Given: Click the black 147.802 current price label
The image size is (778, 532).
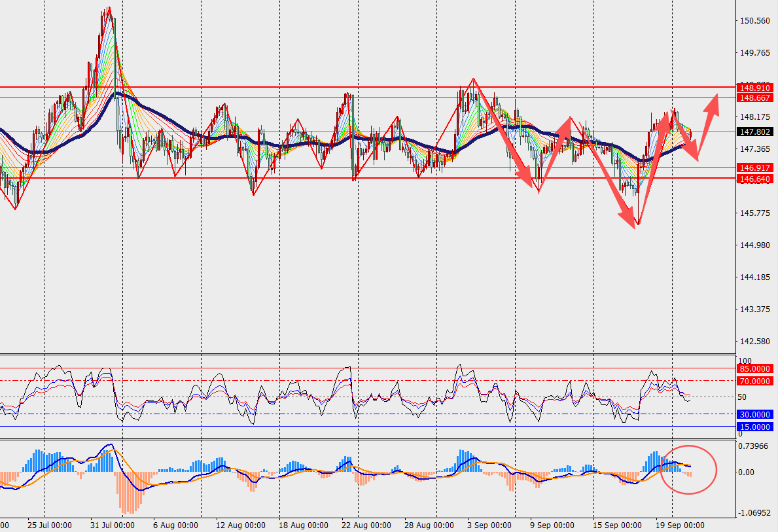Looking at the screenshot, I should [x=755, y=132].
